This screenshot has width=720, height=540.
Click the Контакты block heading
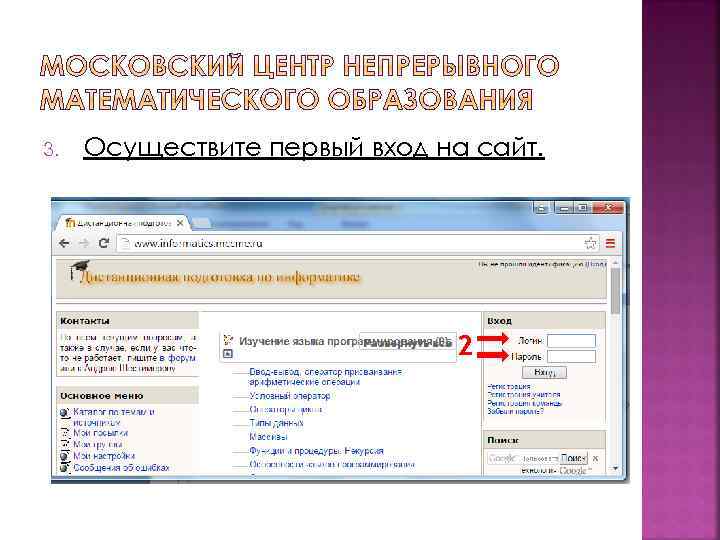coord(85,321)
